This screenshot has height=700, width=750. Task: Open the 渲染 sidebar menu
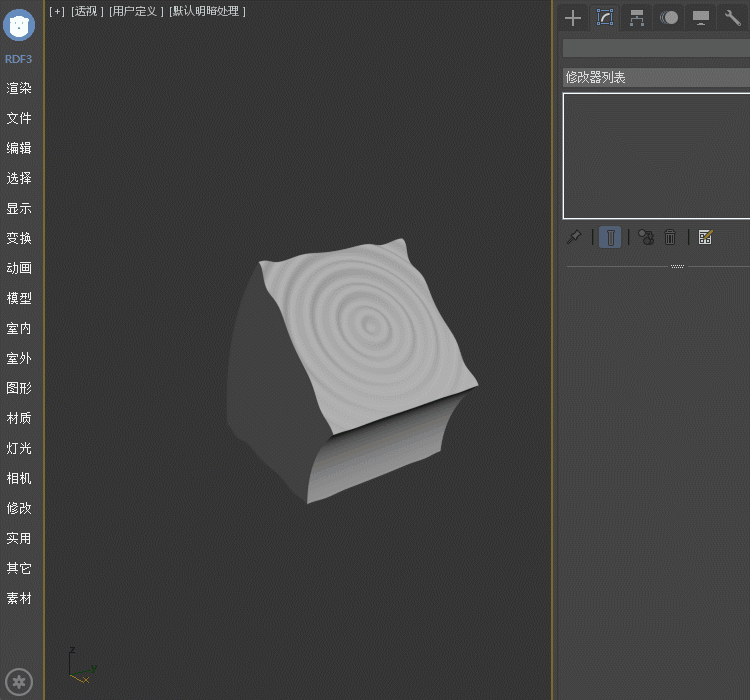(x=19, y=88)
